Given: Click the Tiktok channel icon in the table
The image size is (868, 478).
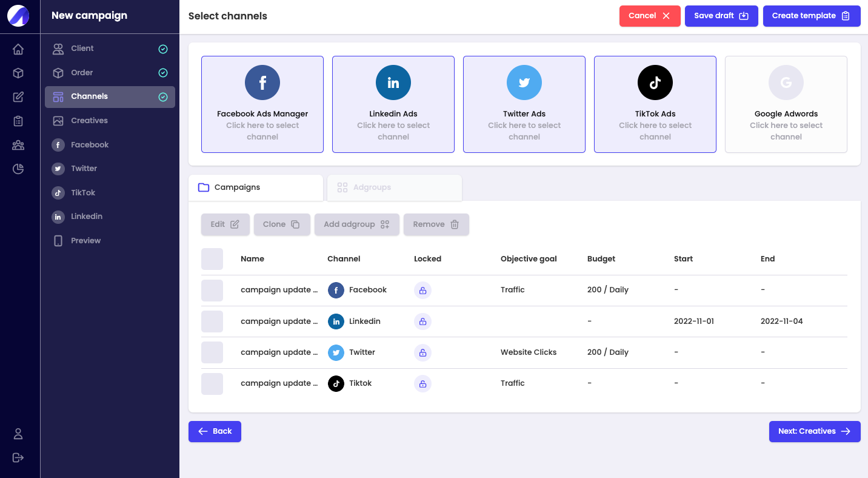Looking at the screenshot, I should coord(336,383).
